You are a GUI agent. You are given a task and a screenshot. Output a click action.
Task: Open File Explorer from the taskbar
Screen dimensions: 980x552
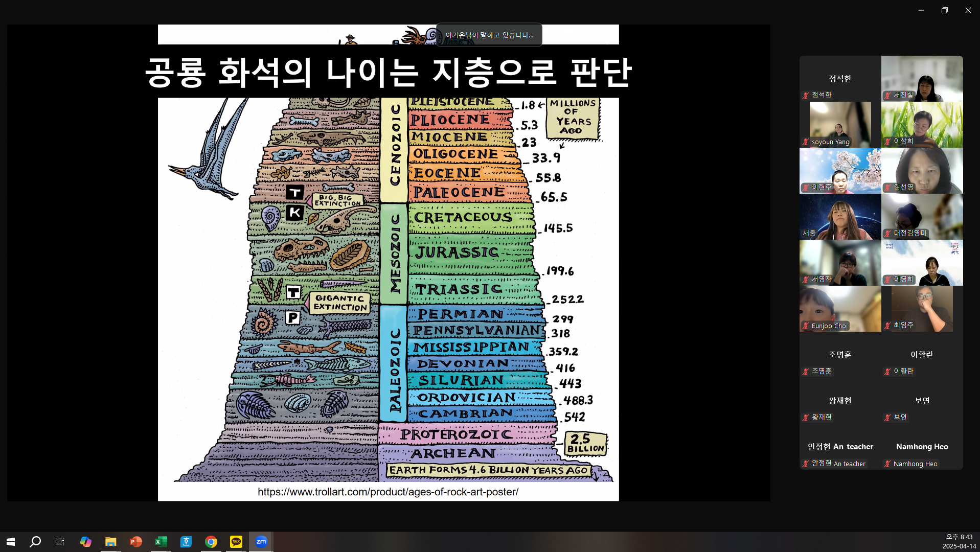click(110, 542)
